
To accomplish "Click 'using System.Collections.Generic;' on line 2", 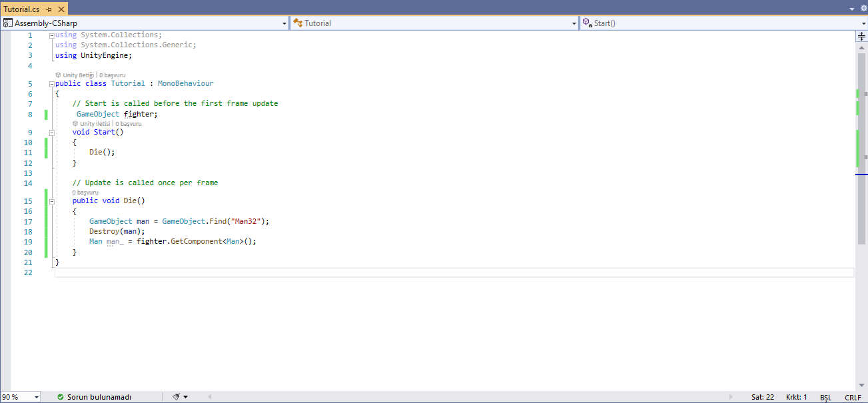I will (x=126, y=45).
